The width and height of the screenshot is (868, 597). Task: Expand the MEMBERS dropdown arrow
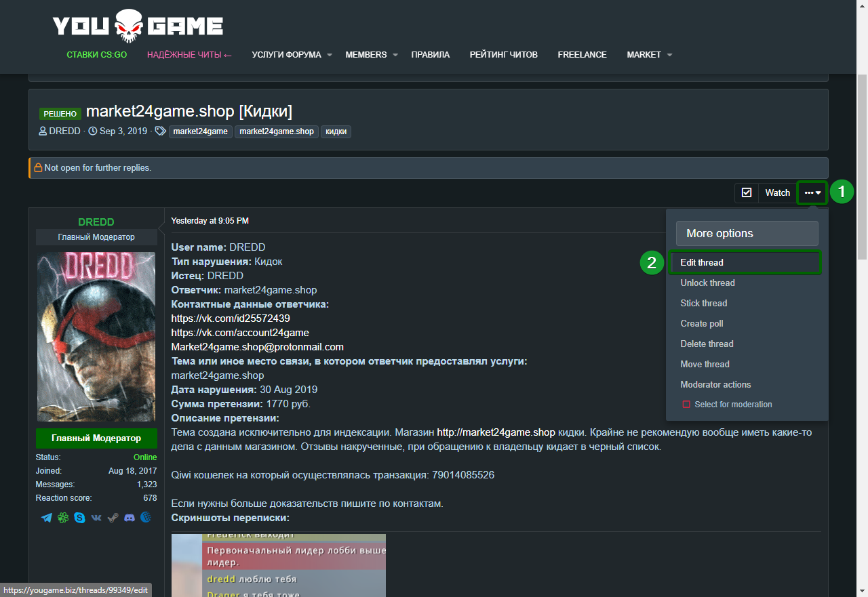[x=395, y=55]
